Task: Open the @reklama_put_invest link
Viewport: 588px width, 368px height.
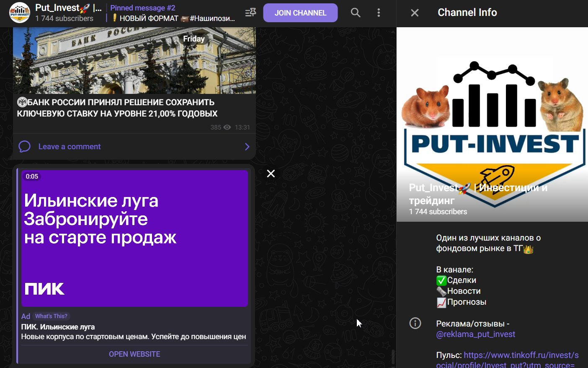Action: (x=476, y=334)
